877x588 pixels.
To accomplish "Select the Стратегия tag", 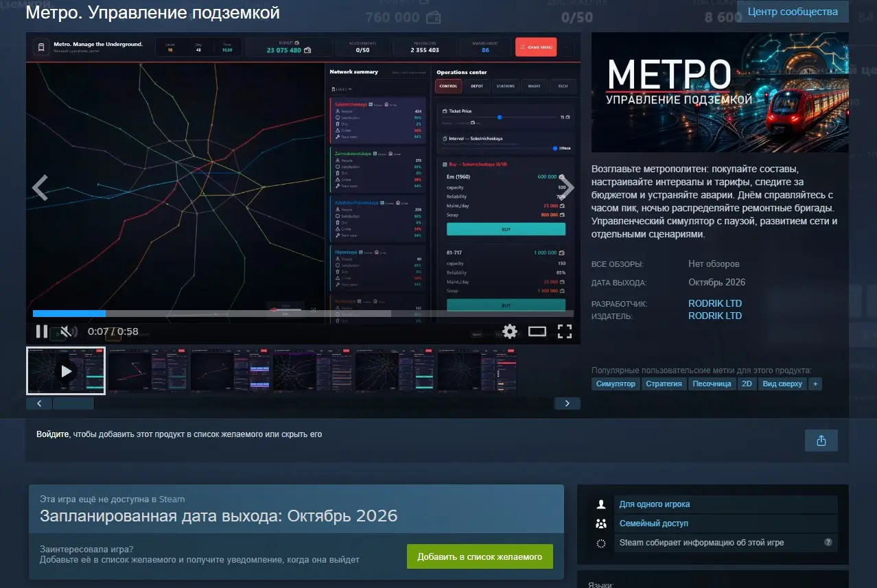I will point(664,384).
